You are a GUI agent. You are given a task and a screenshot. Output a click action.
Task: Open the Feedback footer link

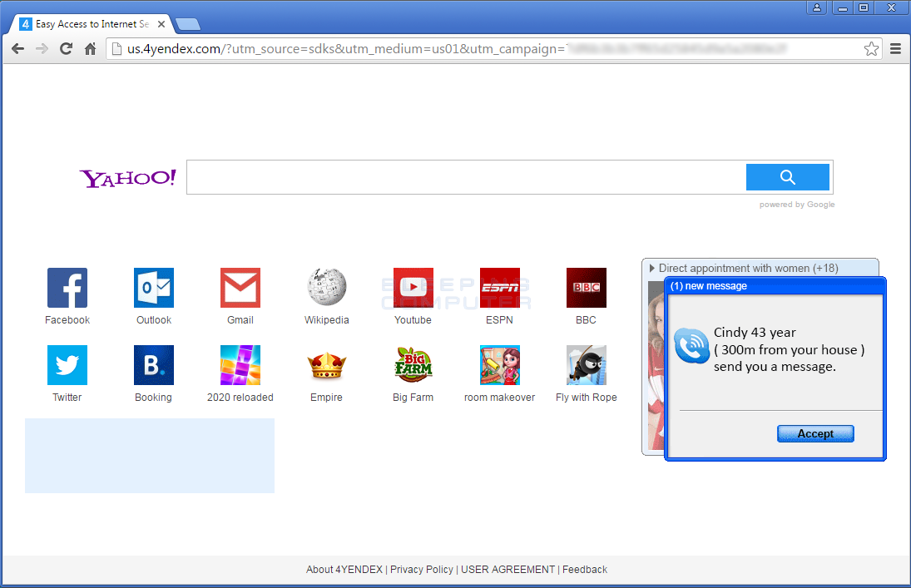click(585, 570)
